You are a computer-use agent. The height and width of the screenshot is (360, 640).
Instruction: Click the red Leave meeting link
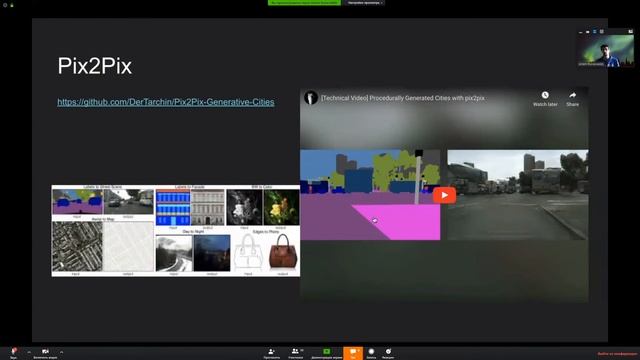tap(617, 354)
